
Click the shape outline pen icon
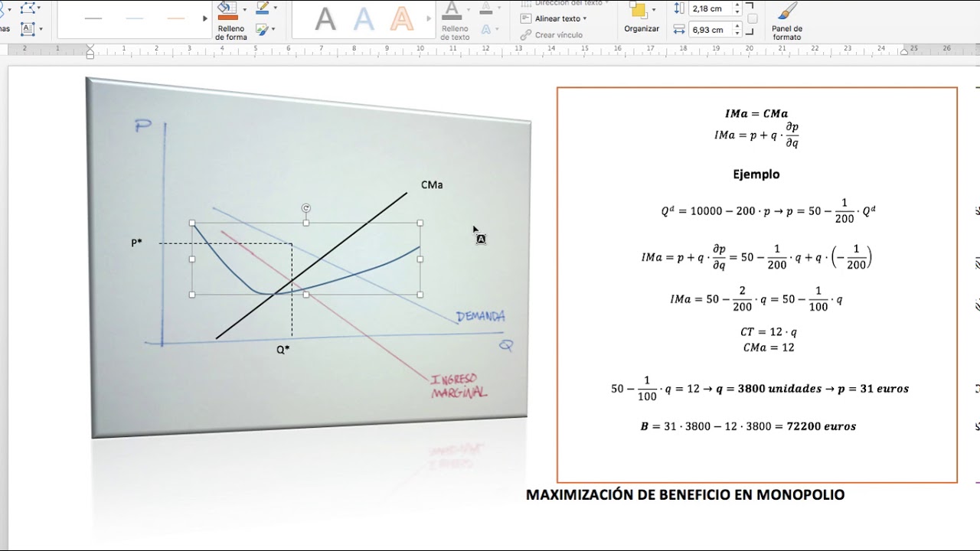pos(263,8)
